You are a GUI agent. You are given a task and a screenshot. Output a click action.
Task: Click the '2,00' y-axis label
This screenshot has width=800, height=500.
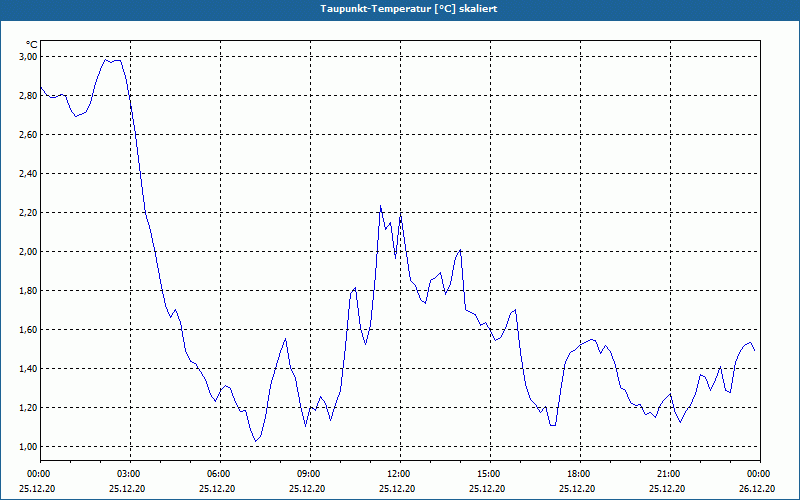coord(29,252)
